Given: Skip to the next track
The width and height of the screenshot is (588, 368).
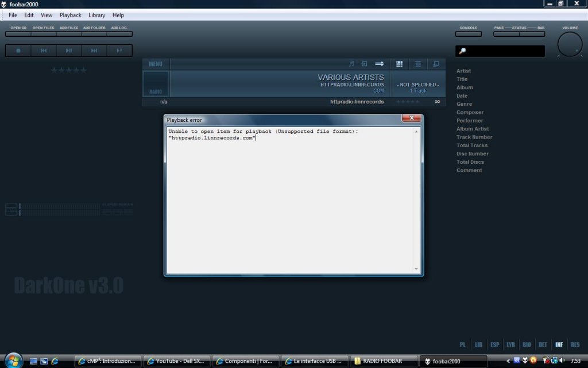Looking at the screenshot, I should point(94,51).
